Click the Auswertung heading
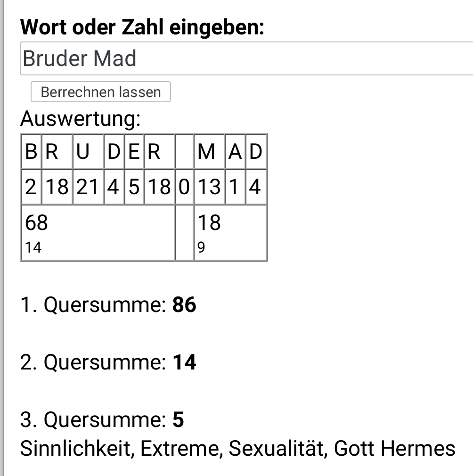 click(x=81, y=118)
